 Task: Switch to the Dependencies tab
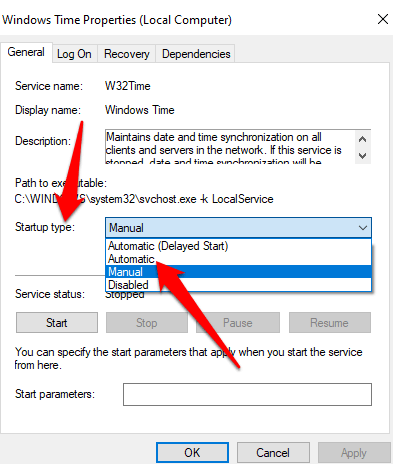point(196,54)
